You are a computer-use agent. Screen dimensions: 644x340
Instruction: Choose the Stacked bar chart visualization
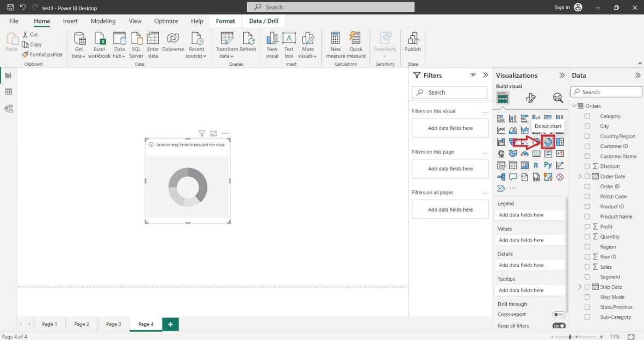pyautogui.click(x=501, y=118)
